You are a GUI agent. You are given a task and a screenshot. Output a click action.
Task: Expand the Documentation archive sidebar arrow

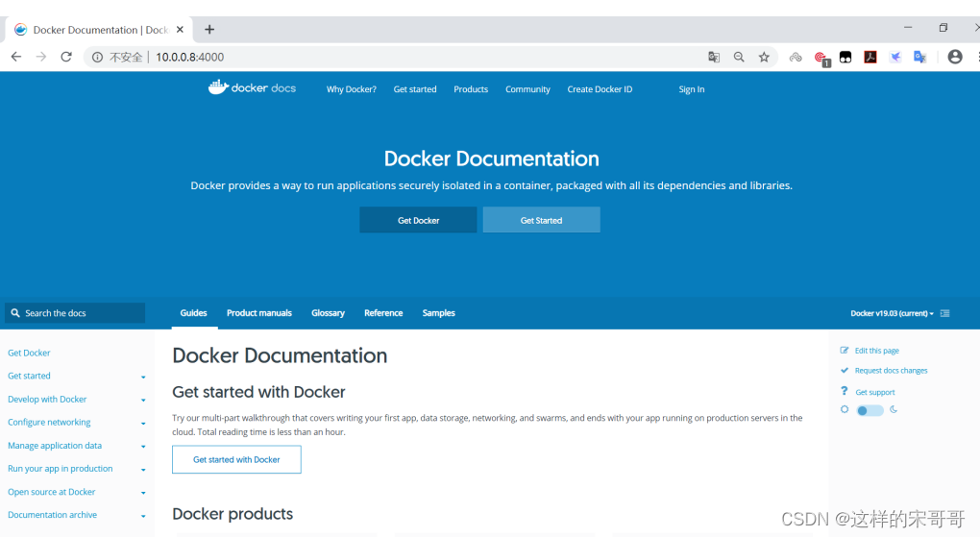coord(143,516)
